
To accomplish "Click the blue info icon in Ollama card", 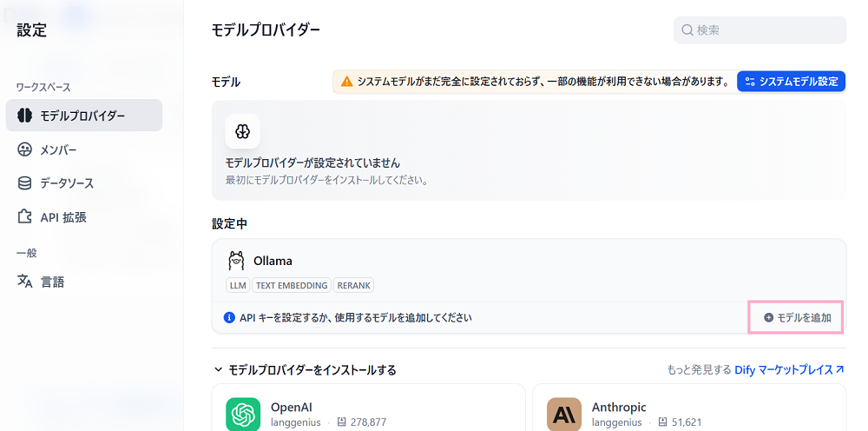I will [230, 317].
